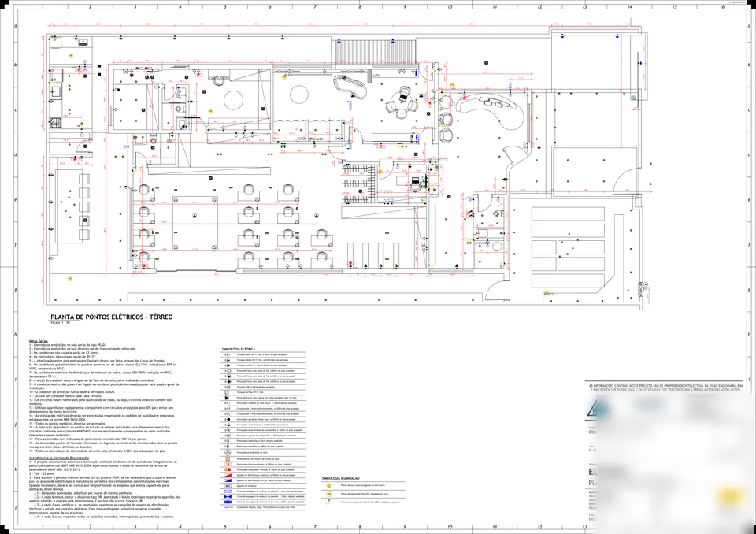Click the three-way Interruptor paralelo legend symbol
This screenshot has height=534, width=756.
[x=227, y=419]
